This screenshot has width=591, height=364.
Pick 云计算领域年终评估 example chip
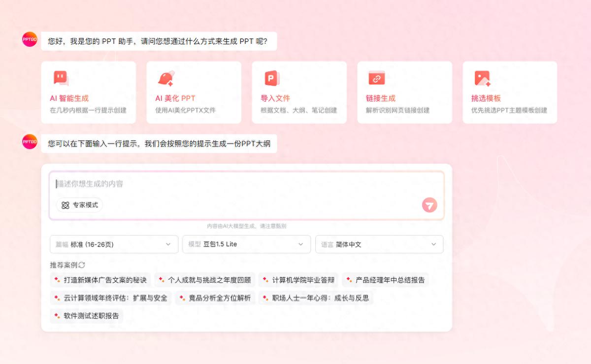(111, 298)
